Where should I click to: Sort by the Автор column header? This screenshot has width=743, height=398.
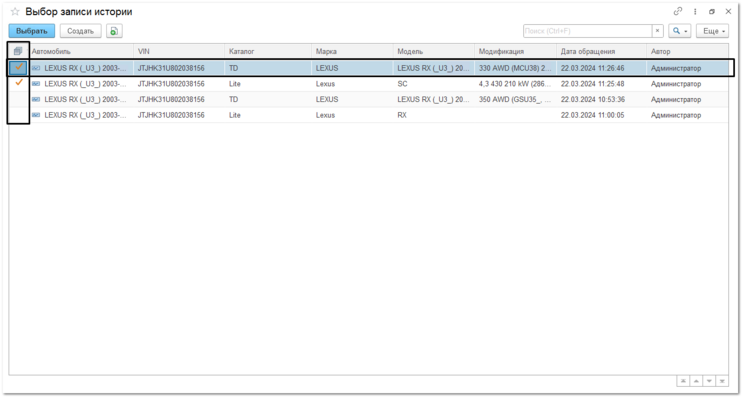pos(687,51)
